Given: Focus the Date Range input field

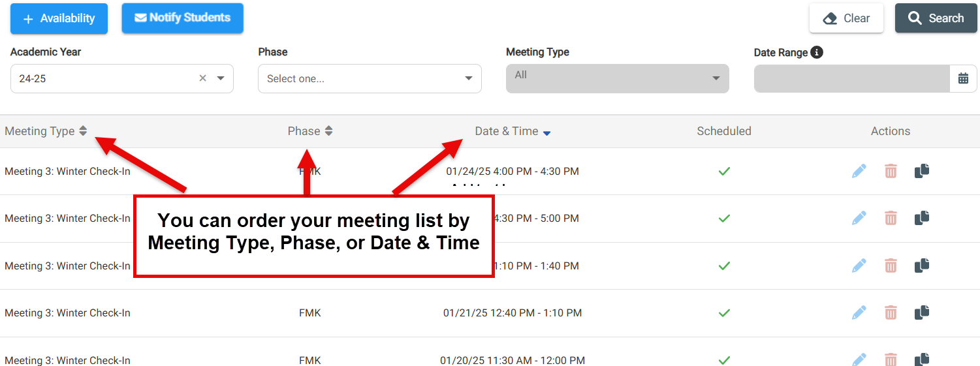Looking at the screenshot, I should (852, 78).
